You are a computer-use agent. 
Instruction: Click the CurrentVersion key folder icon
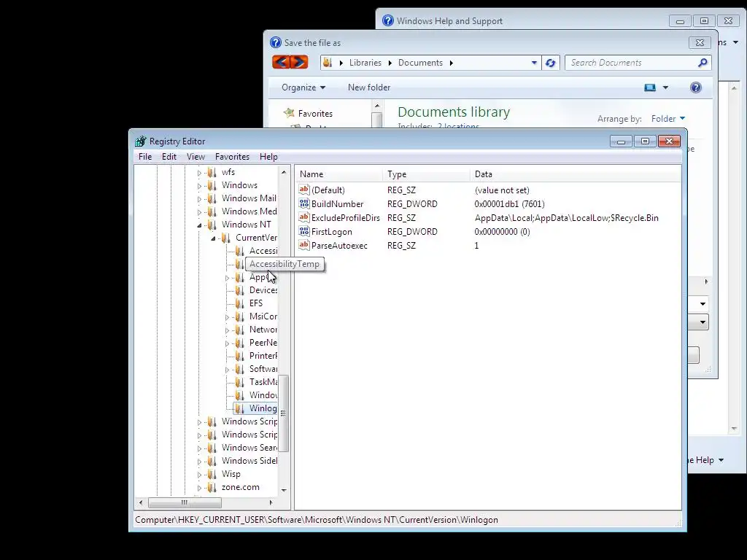point(226,238)
